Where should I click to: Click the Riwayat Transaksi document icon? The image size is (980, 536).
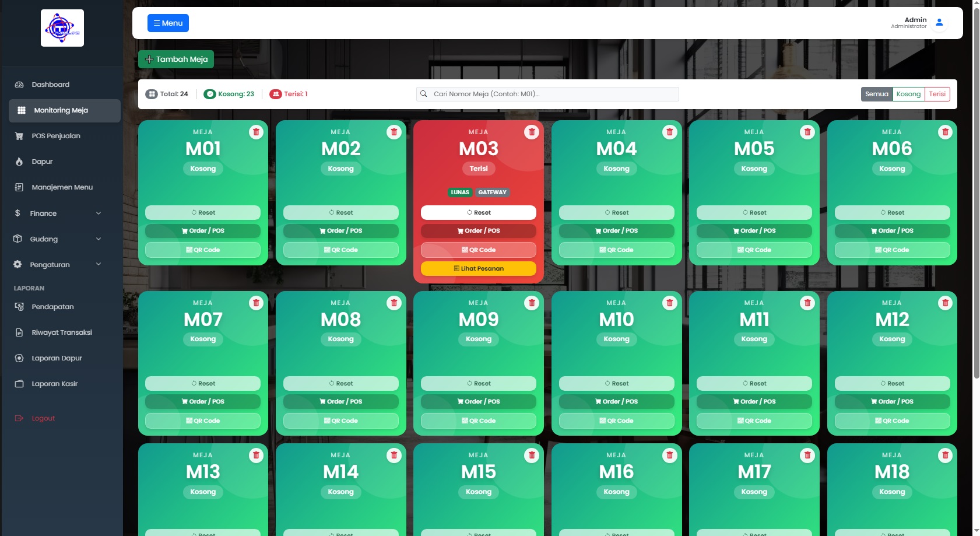19,332
